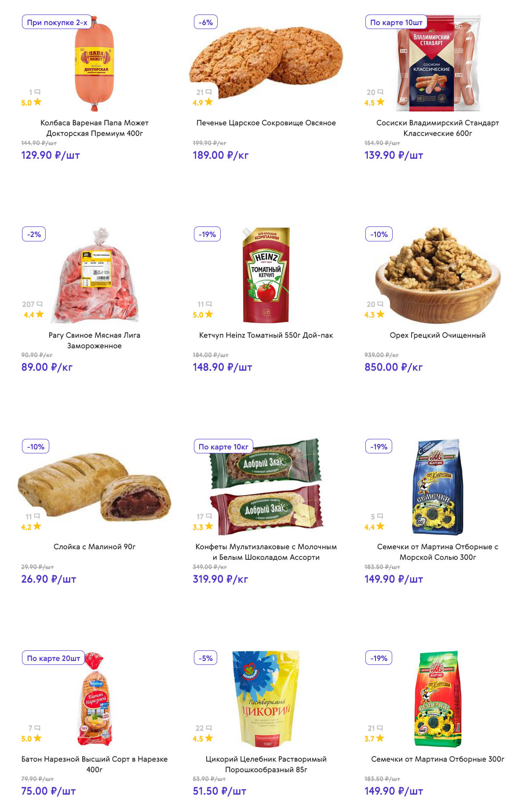Click the rating star on Heinz ketchup
The image size is (532, 810).
click(x=209, y=314)
